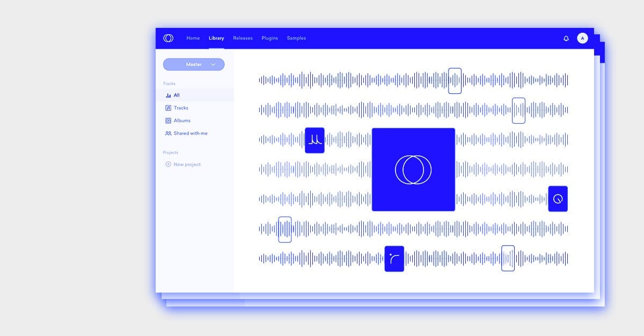
Task: Click the chevron arrow on Master button
Action: [x=213, y=64]
